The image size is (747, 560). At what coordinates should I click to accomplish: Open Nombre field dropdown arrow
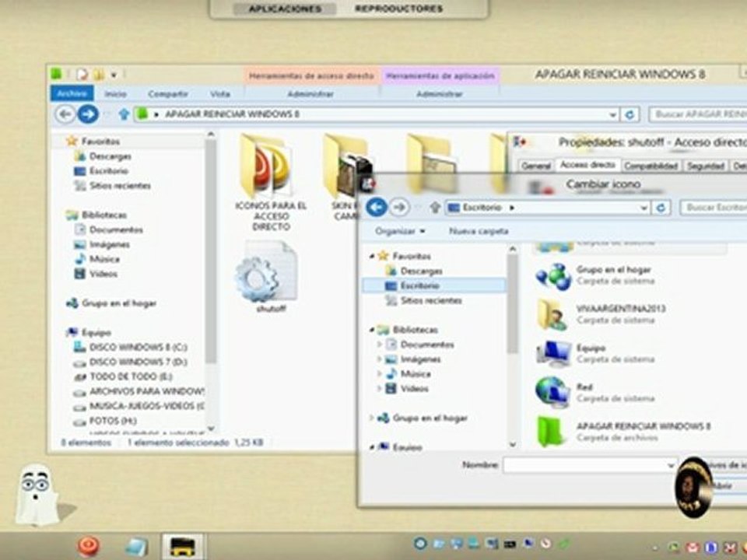tap(671, 465)
